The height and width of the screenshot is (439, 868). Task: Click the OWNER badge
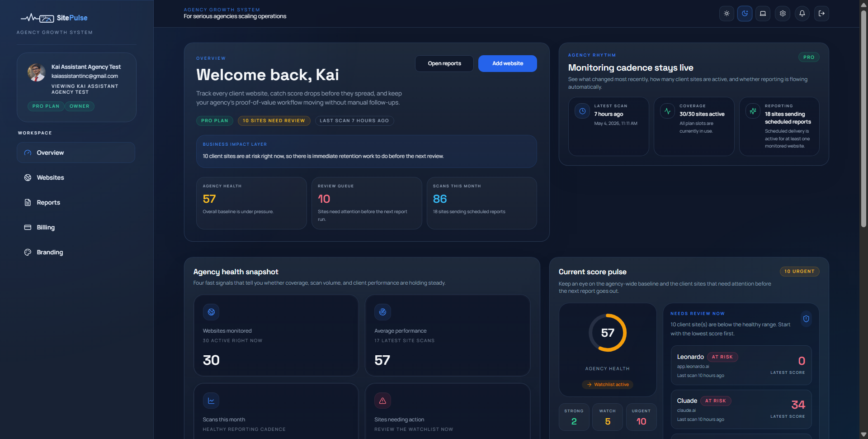click(80, 106)
